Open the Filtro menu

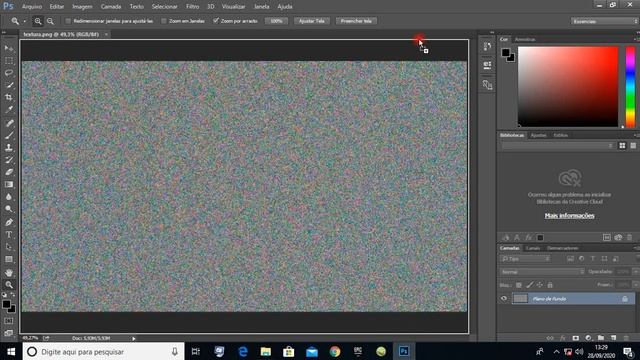coord(192,7)
